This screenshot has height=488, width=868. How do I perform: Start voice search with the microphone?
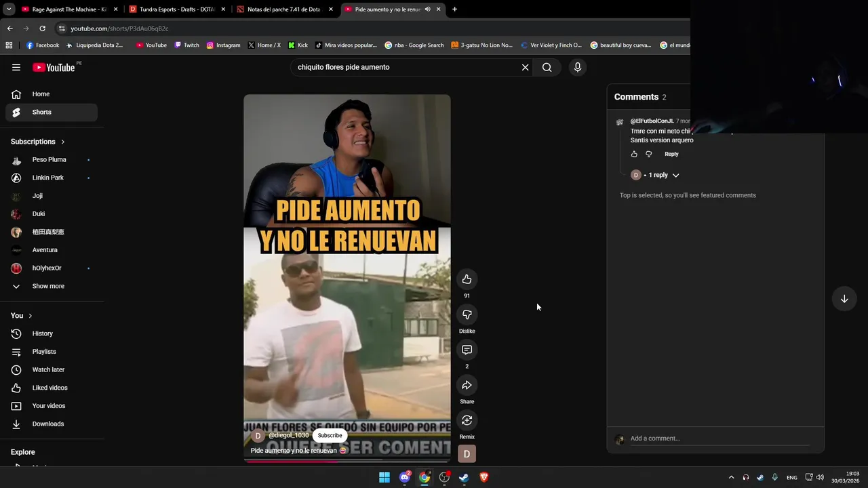578,67
